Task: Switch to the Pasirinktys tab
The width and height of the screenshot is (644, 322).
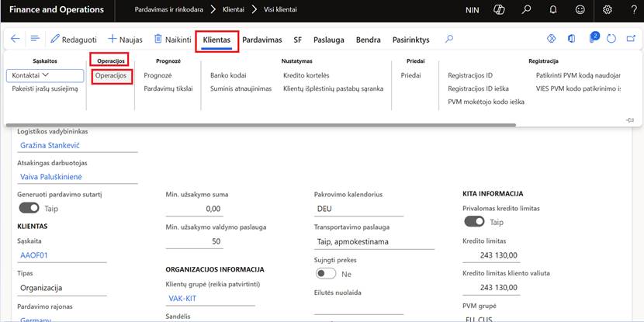Action: pyautogui.click(x=410, y=40)
